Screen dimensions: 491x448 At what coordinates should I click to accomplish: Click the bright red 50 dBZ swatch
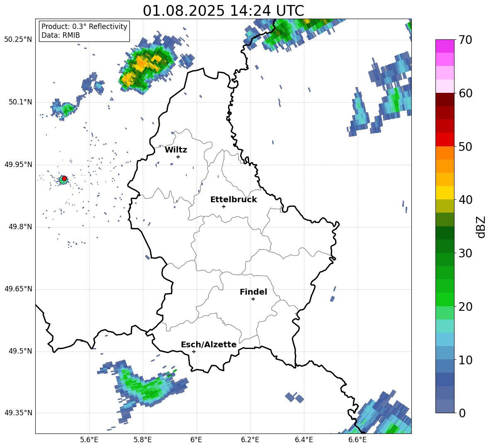[x=445, y=140]
